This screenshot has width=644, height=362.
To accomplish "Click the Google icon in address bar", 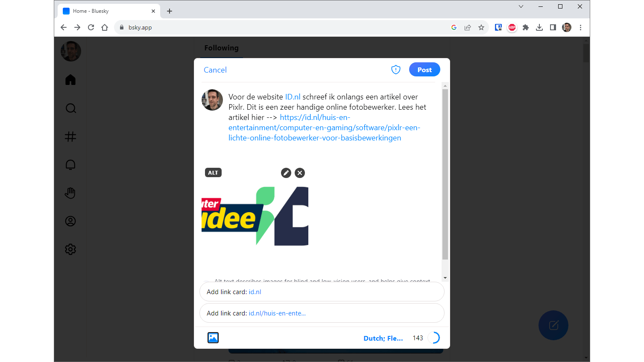I will (454, 27).
